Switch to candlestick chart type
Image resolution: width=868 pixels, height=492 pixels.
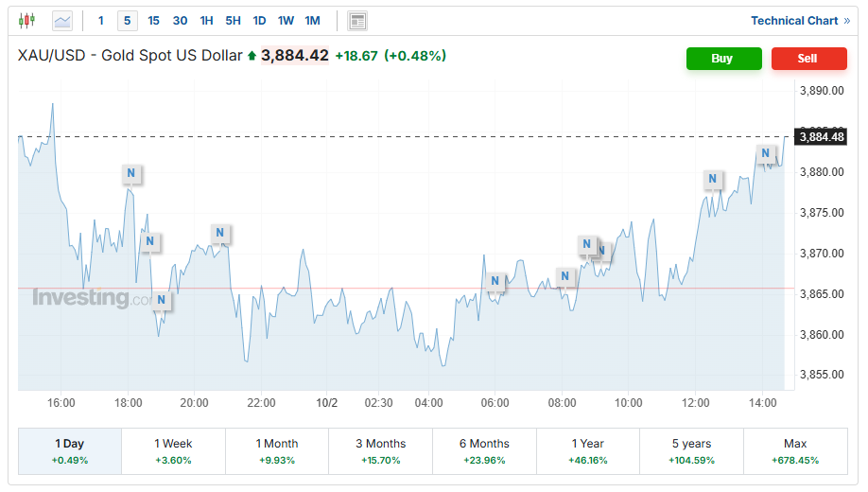[26, 20]
